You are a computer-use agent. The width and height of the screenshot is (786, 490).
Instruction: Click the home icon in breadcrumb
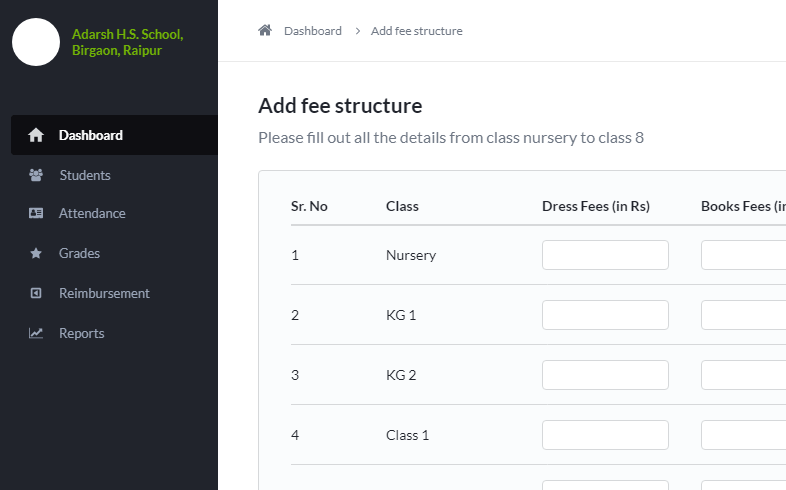coord(265,31)
